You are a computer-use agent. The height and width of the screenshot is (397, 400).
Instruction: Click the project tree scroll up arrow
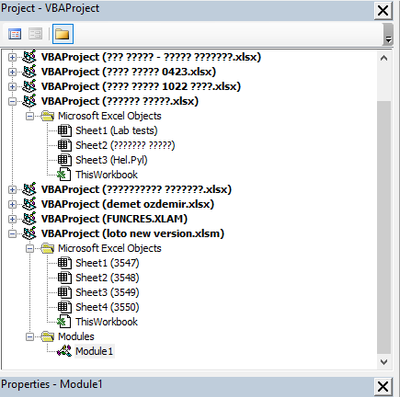384,58
